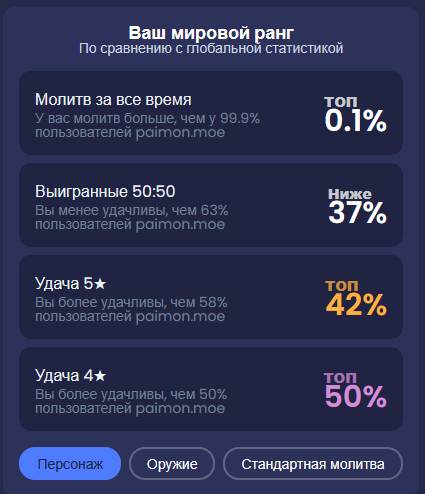Viewport: 425px width, 494px height.
Task: Click the Вы менее удачливы, чем 63% text
Action: click(x=132, y=211)
